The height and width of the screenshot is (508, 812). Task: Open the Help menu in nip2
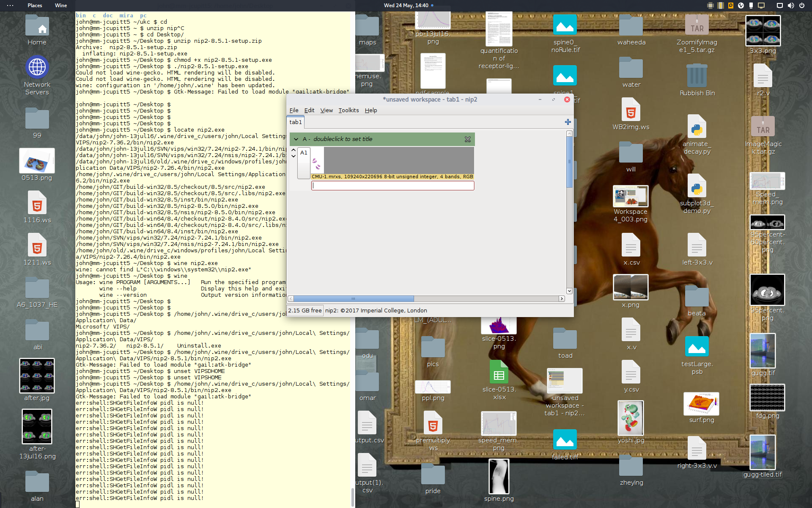click(x=371, y=110)
